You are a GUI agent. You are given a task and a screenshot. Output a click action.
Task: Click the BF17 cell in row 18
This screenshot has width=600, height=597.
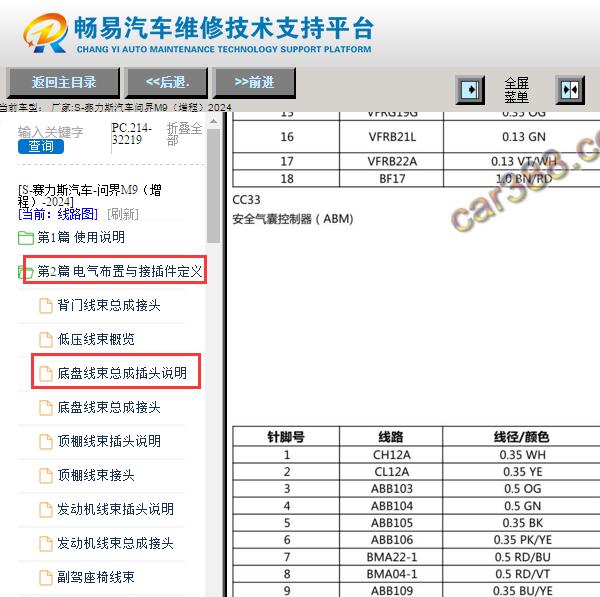[392, 179]
